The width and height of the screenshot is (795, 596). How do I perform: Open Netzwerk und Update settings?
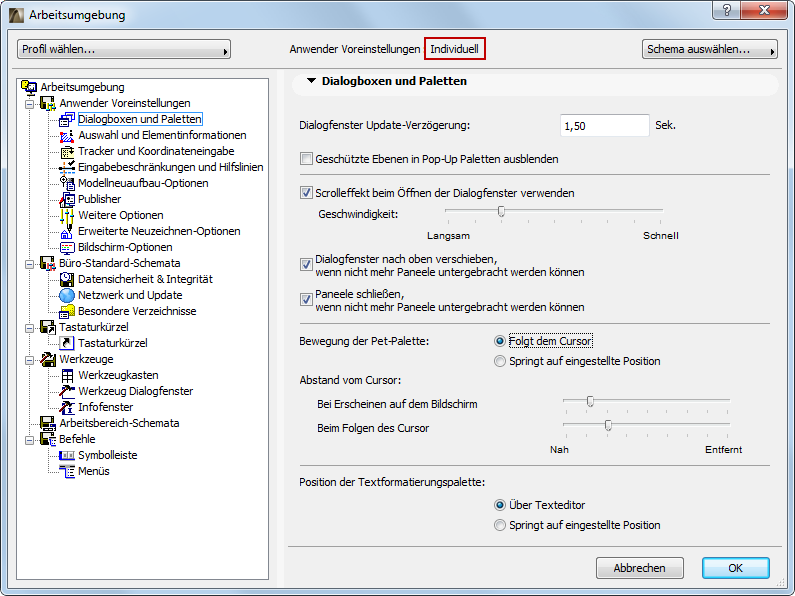[x=130, y=295]
